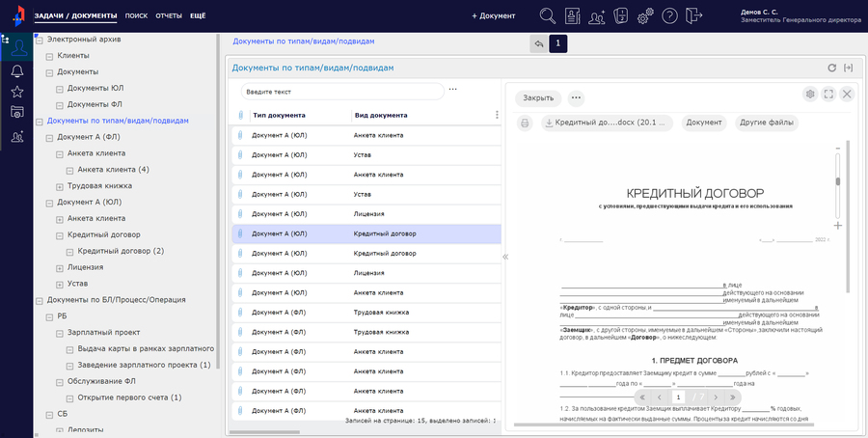Screen dimensions: 868x438
Task: Click the logout door icon
Action: click(x=695, y=15)
